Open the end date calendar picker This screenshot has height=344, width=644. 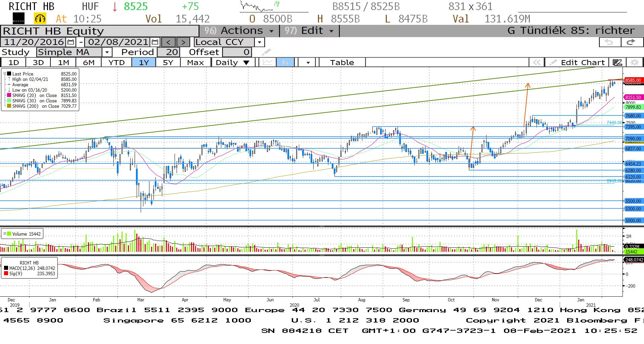pos(155,42)
